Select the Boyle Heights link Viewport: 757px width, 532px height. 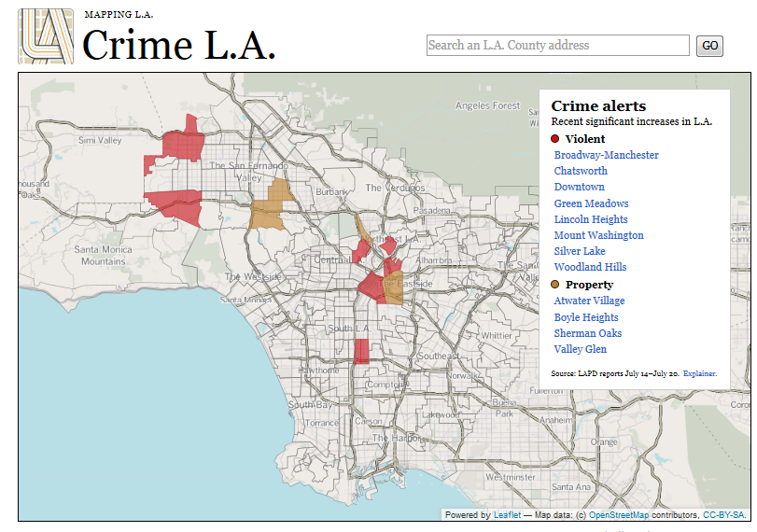586,317
